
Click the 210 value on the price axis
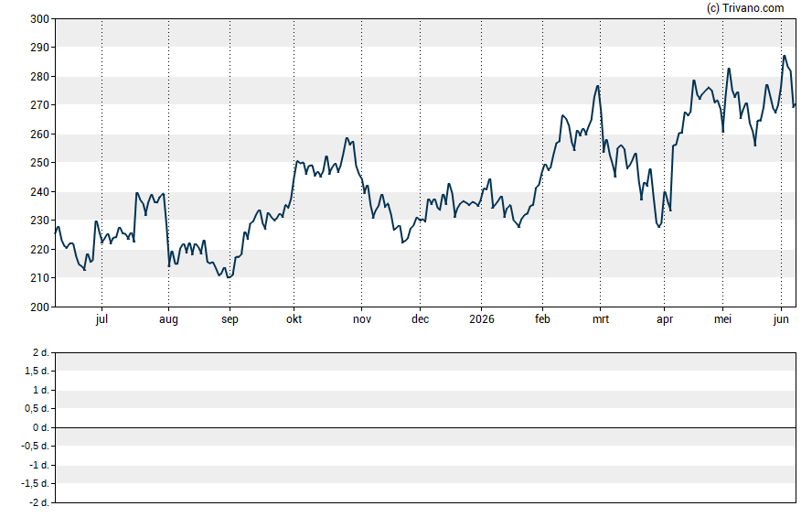(x=40, y=278)
